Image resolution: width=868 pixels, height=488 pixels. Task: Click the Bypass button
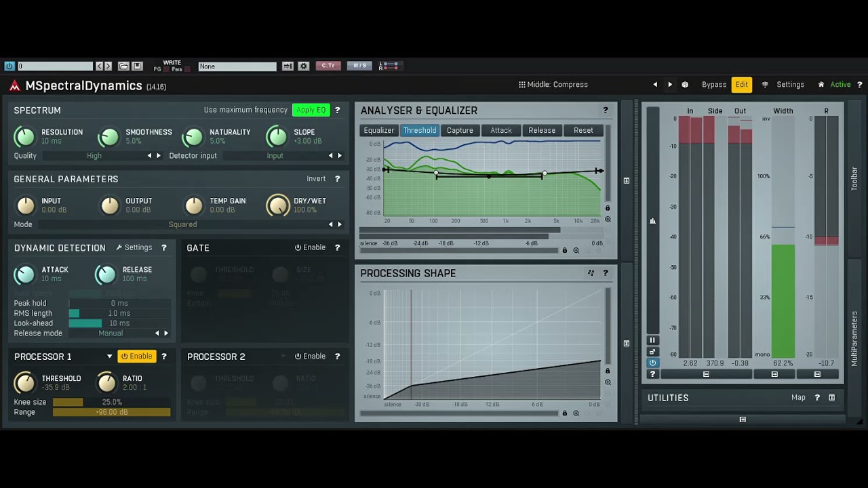pos(713,85)
